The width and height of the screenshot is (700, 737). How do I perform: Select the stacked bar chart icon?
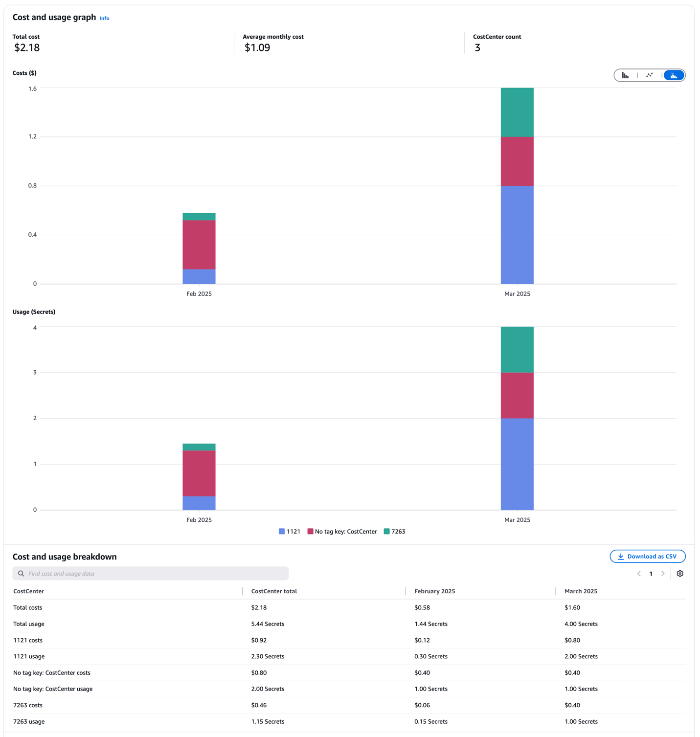coord(674,75)
